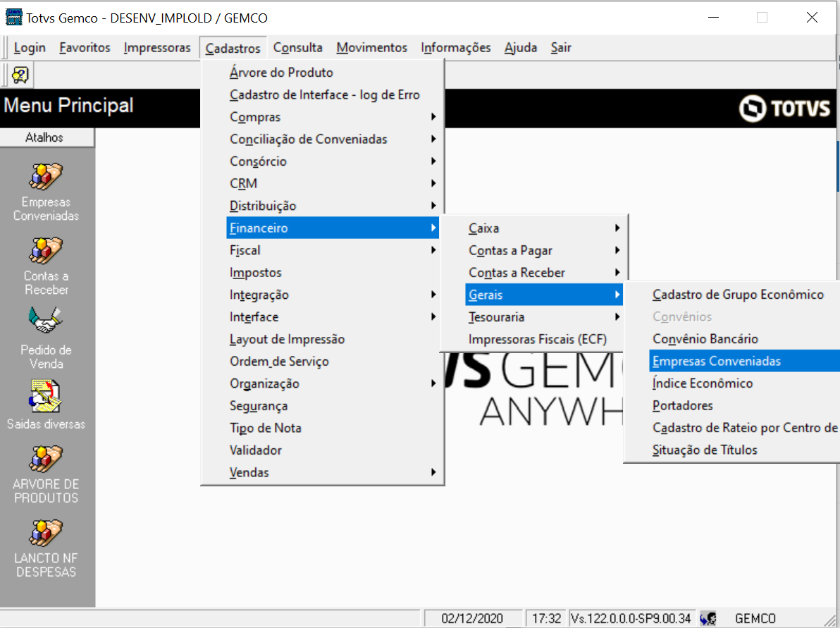This screenshot has width=840, height=628.
Task: Click the status bar user connection icon
Action: pyautogui.click(x=708, y=618)
